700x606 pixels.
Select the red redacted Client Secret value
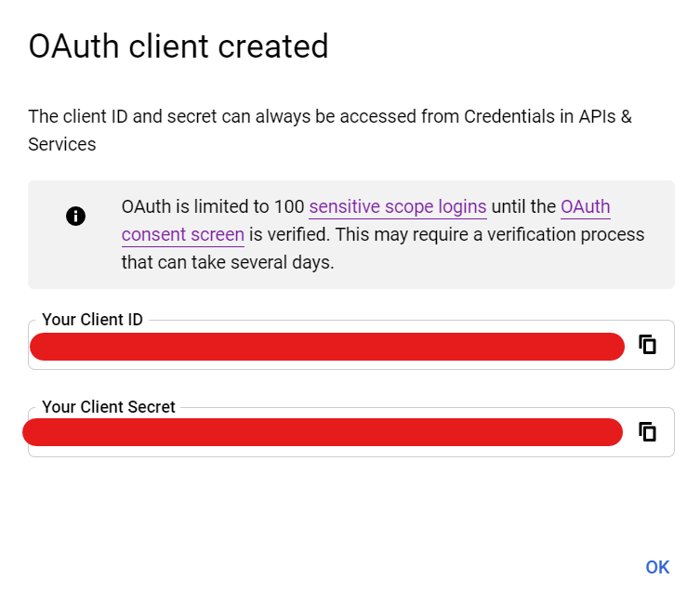point(322,432)
